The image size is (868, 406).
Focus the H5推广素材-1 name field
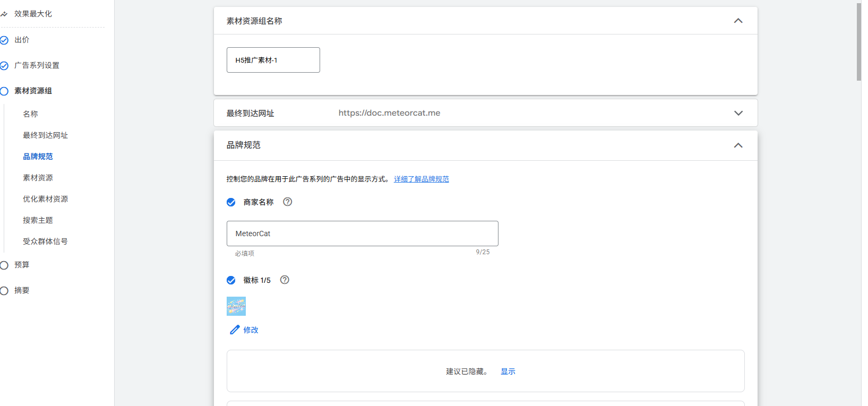273,60
